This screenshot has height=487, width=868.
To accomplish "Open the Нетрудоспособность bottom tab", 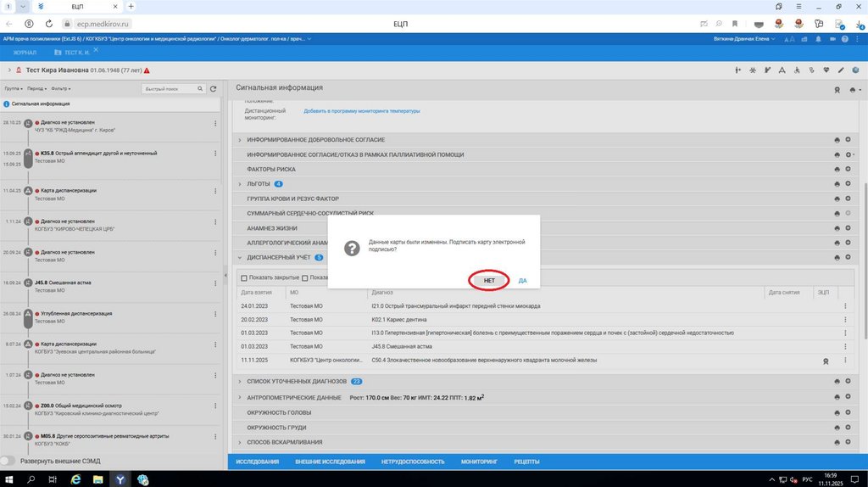I will tap(413, 462).
